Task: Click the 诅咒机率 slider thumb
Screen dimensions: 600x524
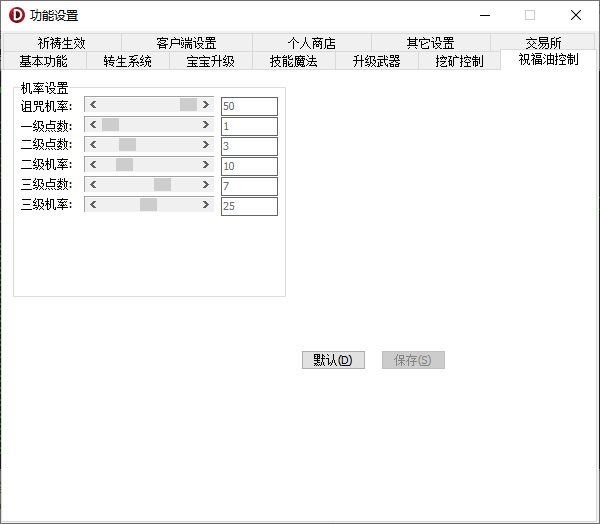Action: point(188,105)
